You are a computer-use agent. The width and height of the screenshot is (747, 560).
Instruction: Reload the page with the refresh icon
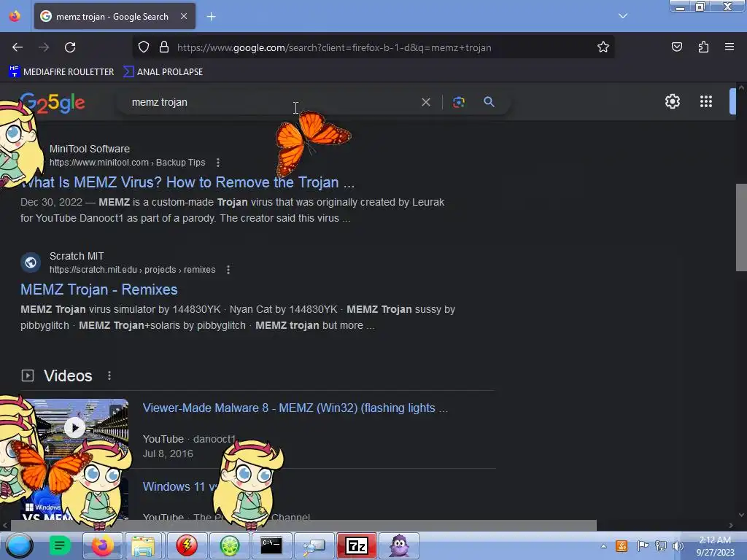point(70,47)
